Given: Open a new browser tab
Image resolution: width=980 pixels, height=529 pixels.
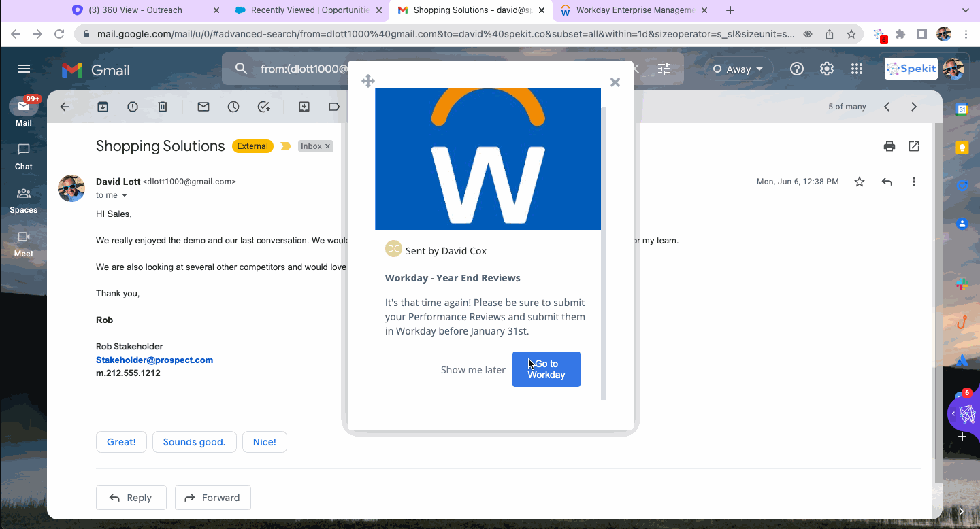Looking at the screenshot, I should tap(730, 10).
